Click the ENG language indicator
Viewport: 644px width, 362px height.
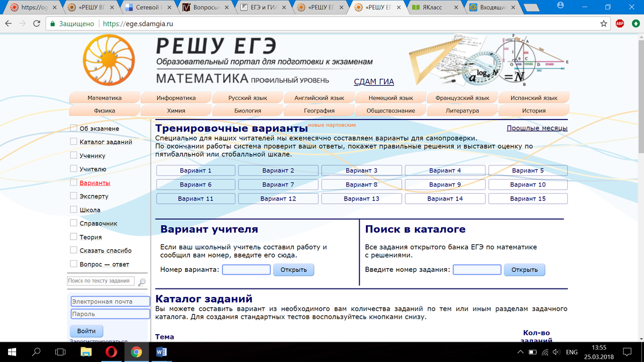[x=572, y=352]
